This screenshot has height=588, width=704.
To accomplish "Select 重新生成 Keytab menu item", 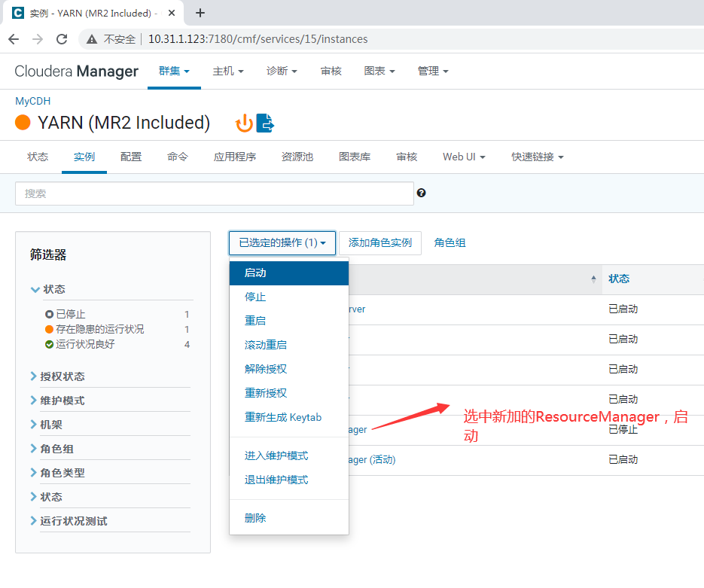I will pos(289,417).
